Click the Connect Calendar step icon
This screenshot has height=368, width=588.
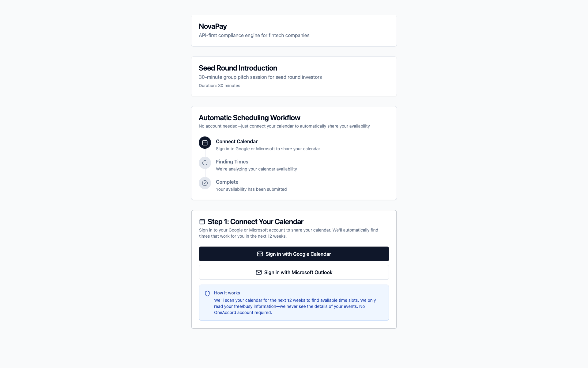205,143
